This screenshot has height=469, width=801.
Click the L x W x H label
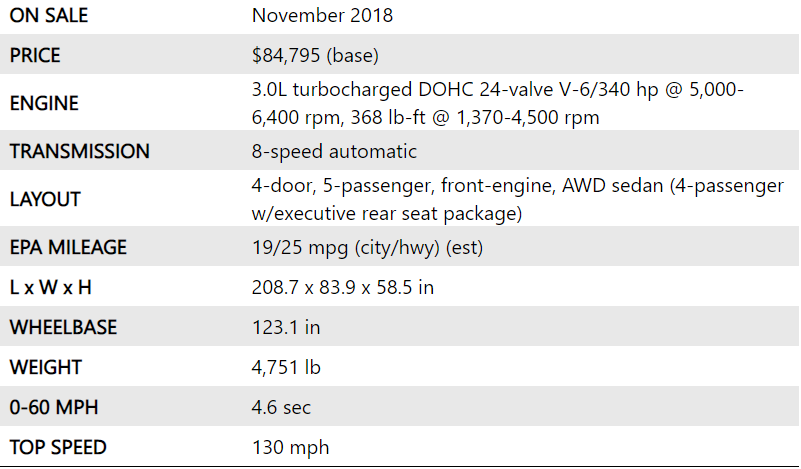[x=51, y=288]
